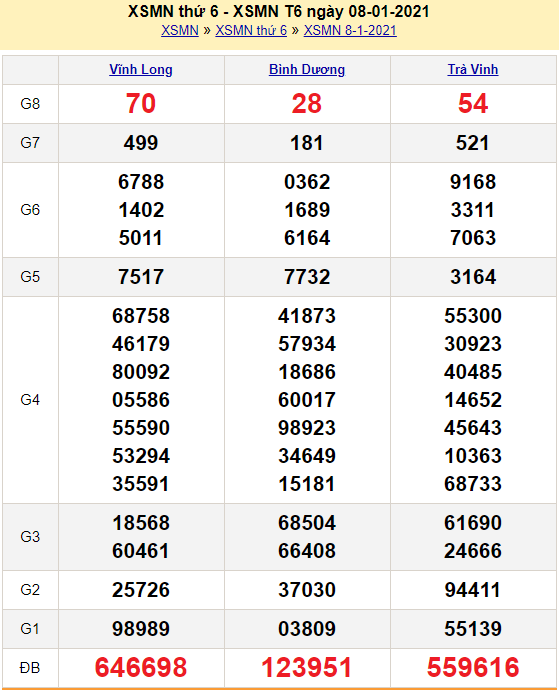The image size is (559, 690).
Task: Click the ĐB row label
Action: click(x=30, y=668)
